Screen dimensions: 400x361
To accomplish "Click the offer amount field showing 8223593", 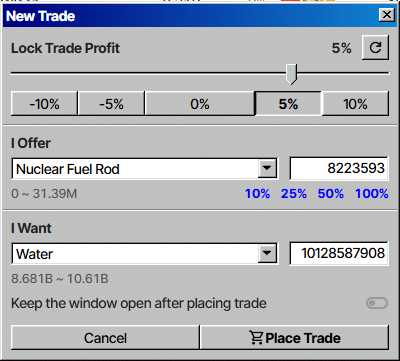I will 339,168.
